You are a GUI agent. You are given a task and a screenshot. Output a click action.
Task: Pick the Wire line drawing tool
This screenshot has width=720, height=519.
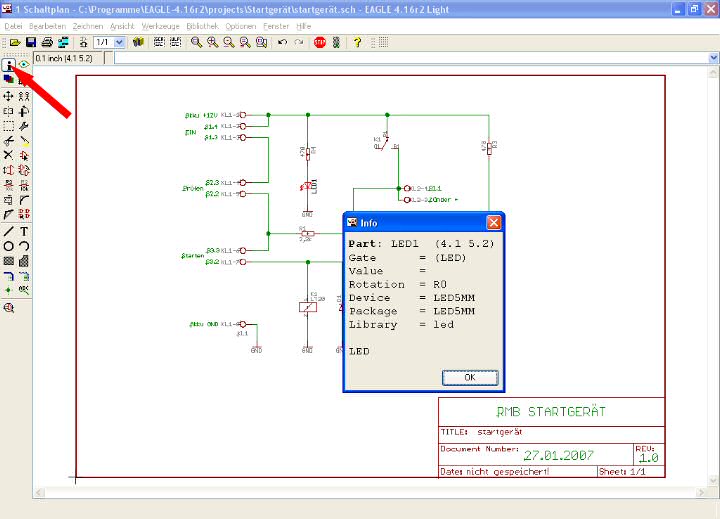9,231
